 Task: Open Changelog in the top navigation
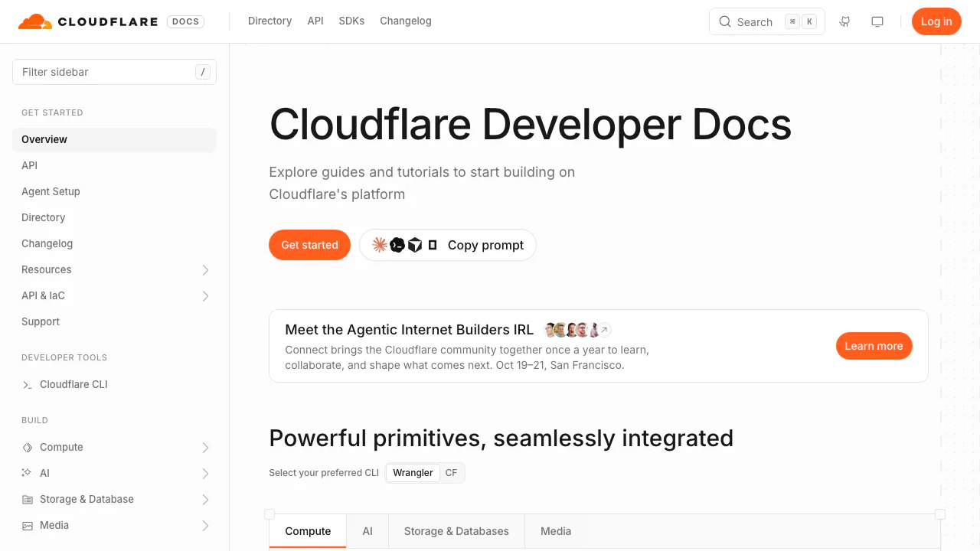406,21
